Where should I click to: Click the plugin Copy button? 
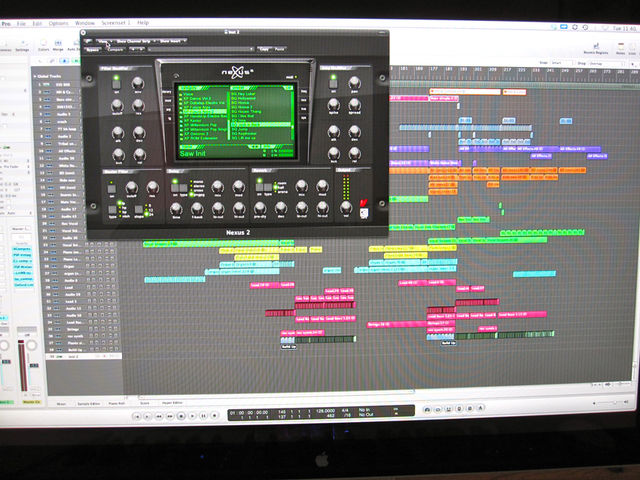[x=264, y=49]
